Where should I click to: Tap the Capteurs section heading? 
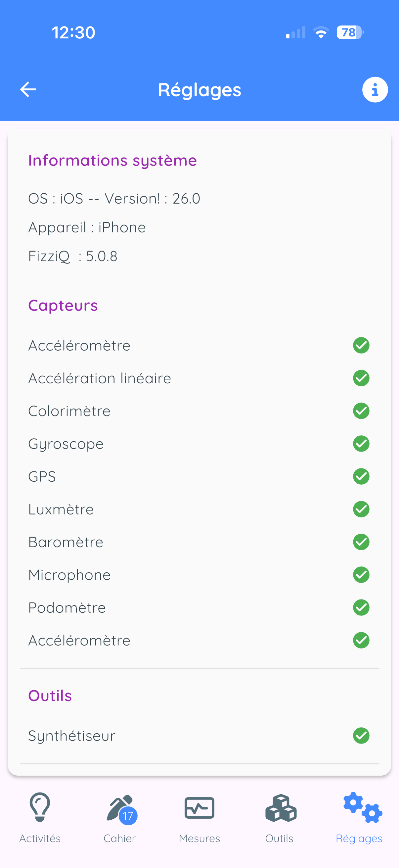[63, 306]
